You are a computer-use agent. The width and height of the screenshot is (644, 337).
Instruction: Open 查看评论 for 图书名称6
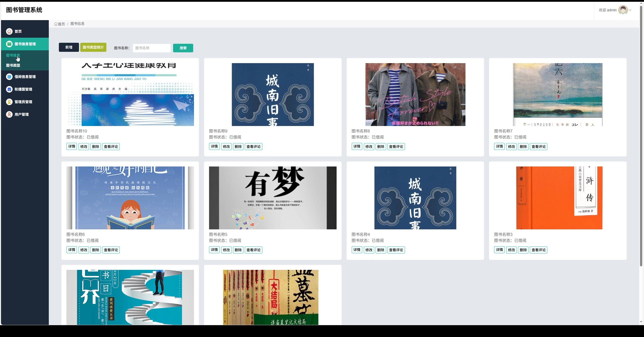point(111,250)
